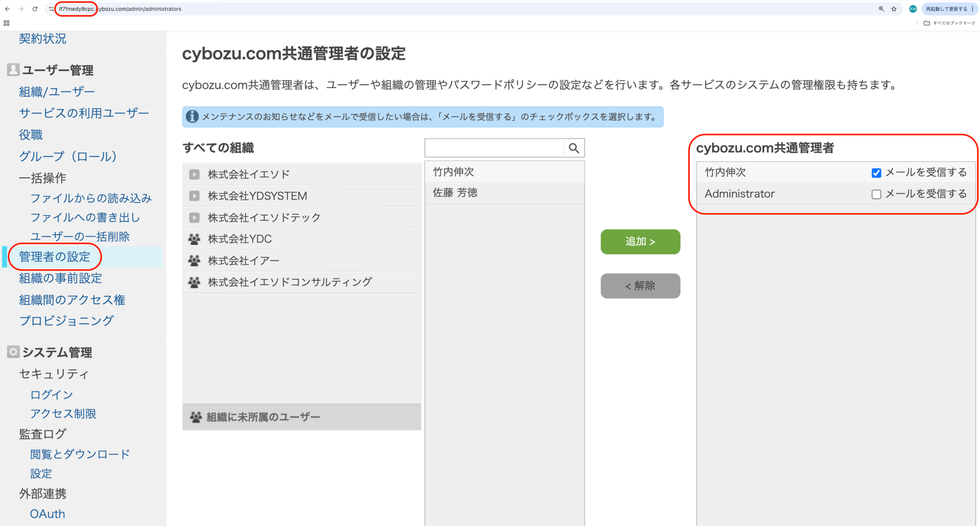Click the browser forward arrow
This screenshot has height=526, width=980.
[21, 9]
